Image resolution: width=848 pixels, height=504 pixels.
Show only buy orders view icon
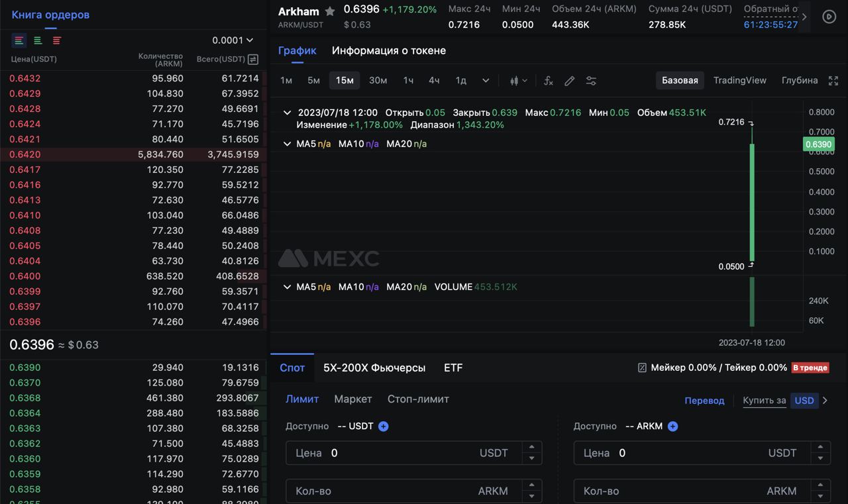point(38,40)
